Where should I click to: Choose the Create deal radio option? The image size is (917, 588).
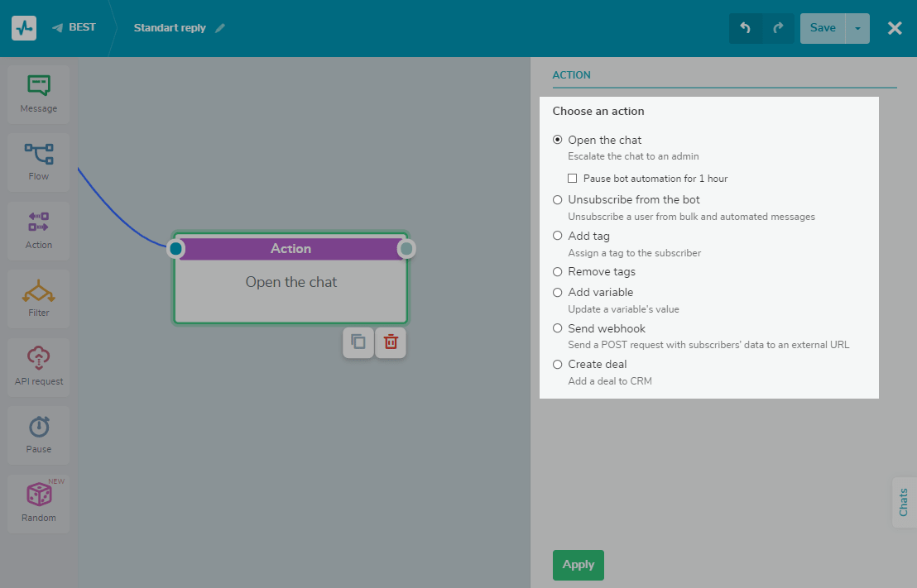point(557,364)
